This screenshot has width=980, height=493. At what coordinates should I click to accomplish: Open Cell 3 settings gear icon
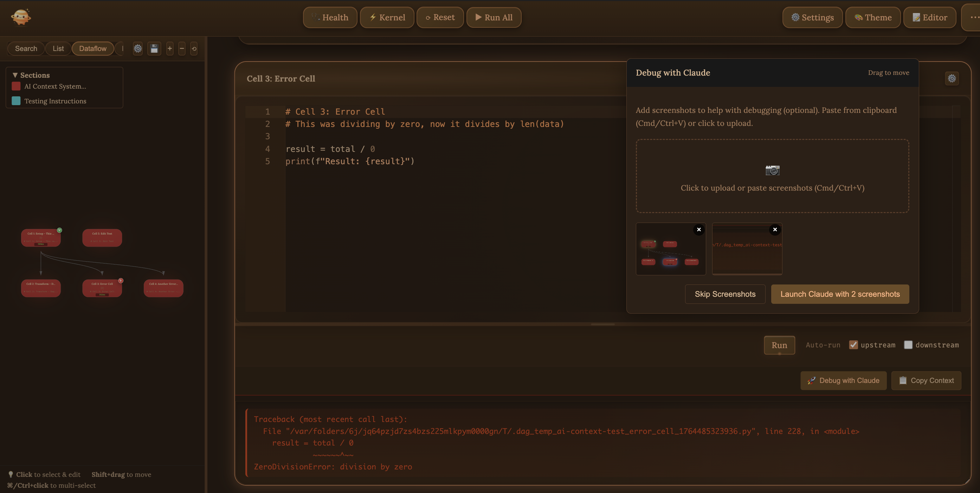pos(952,78)
